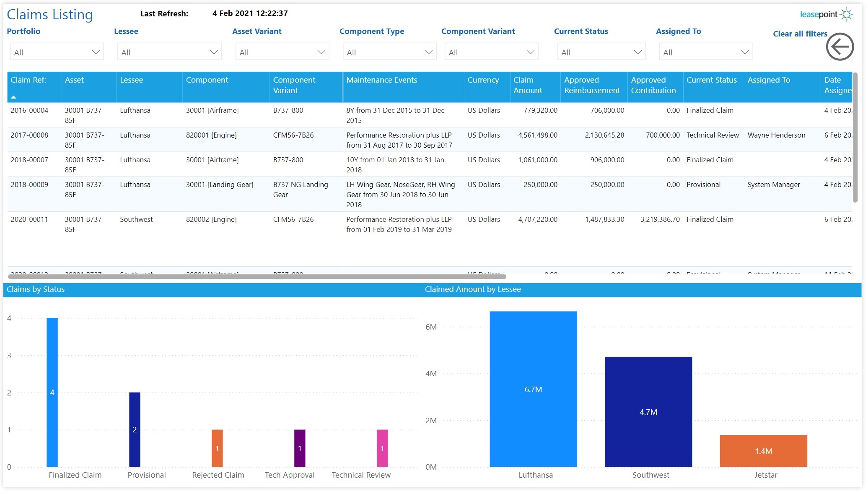
Task: Click the Claims Listing page title
Action: [50, 15]
